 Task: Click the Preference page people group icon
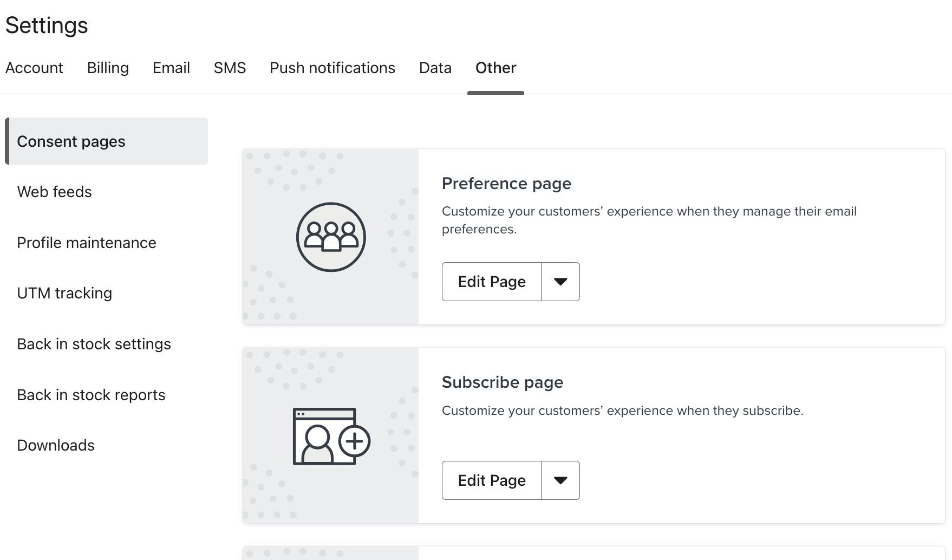(331, 237)
